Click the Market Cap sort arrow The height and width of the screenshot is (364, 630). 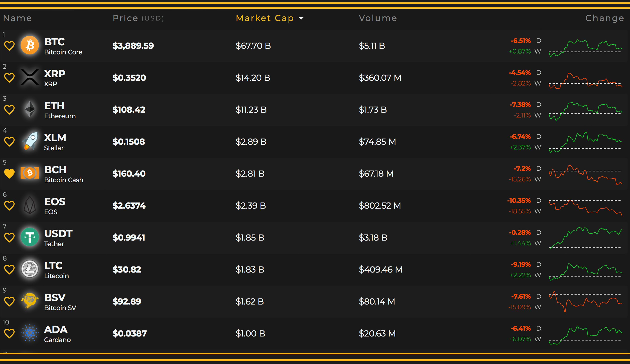301,18
